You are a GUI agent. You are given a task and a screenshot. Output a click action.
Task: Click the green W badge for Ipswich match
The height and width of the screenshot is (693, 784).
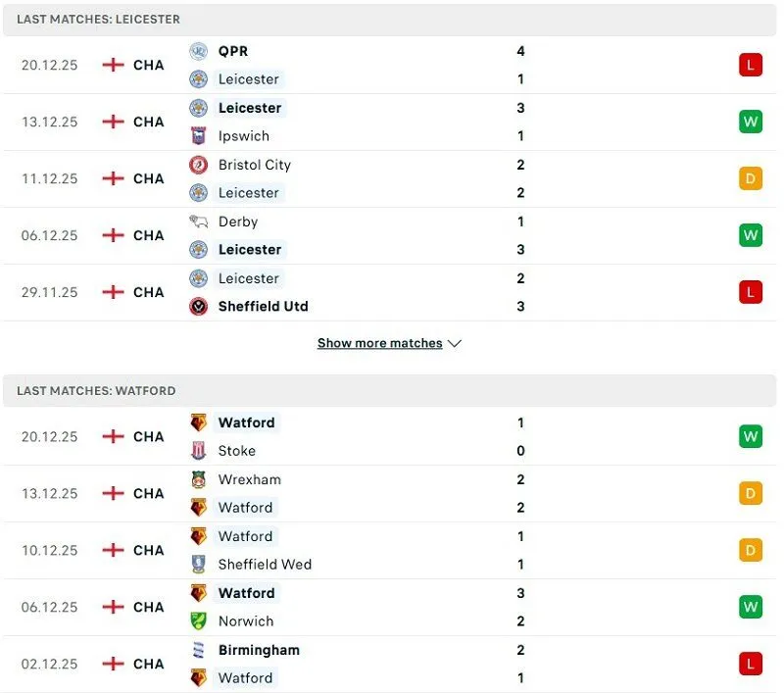pos(751,123)
